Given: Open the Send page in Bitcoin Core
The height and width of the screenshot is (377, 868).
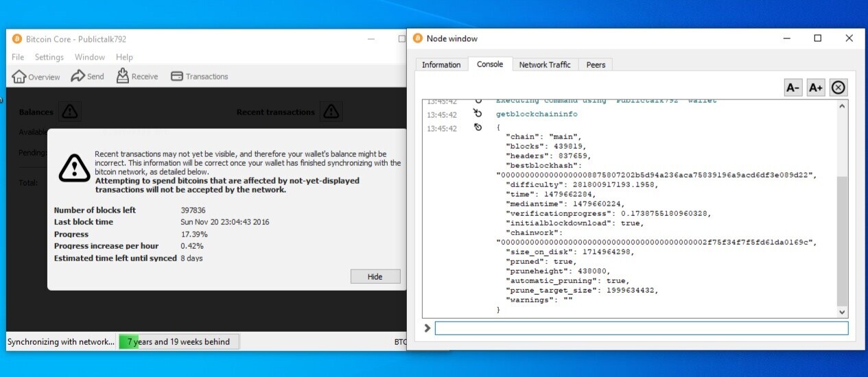Looking at the screenshot, I should pyautogui.click(x=88, y=76).
